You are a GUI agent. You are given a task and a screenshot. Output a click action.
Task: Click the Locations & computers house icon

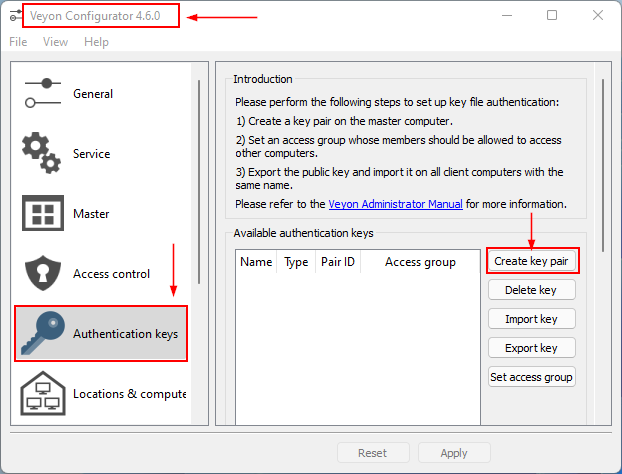[43, 393]
